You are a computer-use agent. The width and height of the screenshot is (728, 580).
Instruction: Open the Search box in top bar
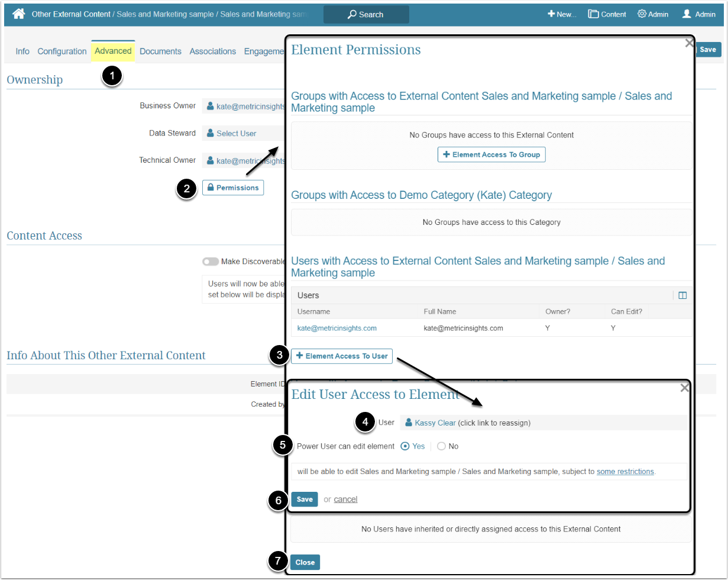pyautogui.click(x=366, y=14)
